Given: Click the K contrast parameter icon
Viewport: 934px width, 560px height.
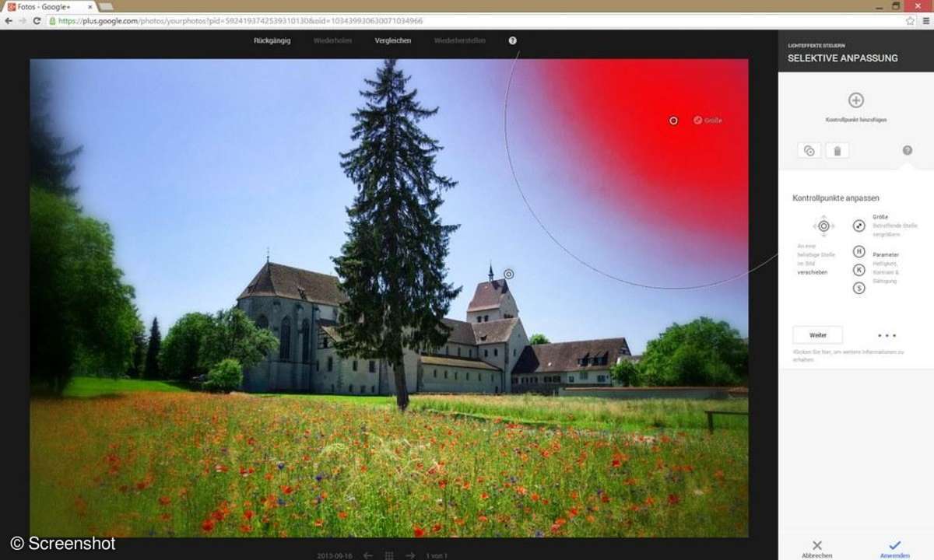Looking at the screenshot, I should (x=859, y=270).
